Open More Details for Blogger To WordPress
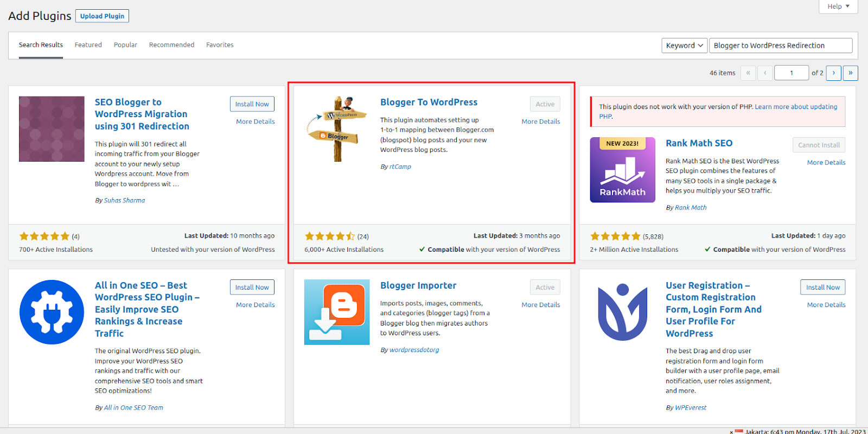The image size is (868, 434). coord(541,122)
